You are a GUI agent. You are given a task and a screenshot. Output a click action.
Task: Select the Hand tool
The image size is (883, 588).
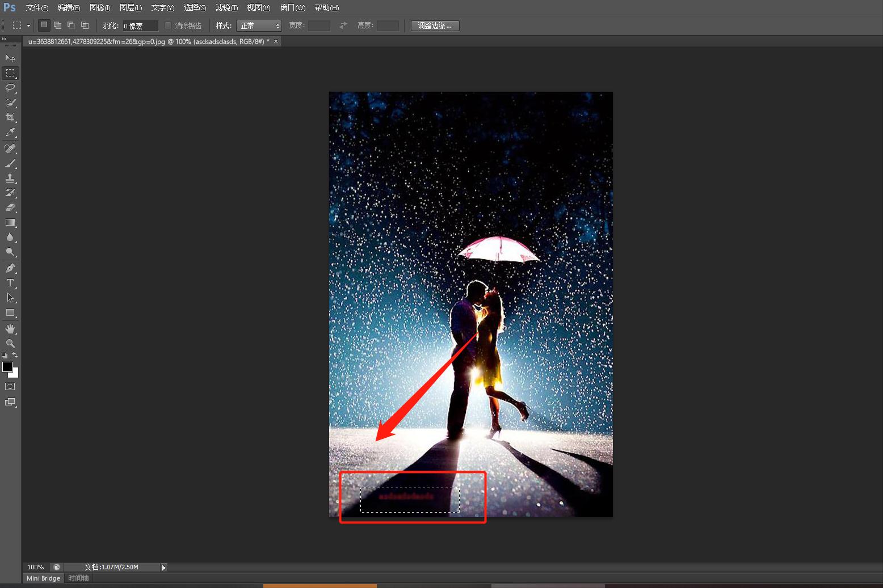point(10,329)
